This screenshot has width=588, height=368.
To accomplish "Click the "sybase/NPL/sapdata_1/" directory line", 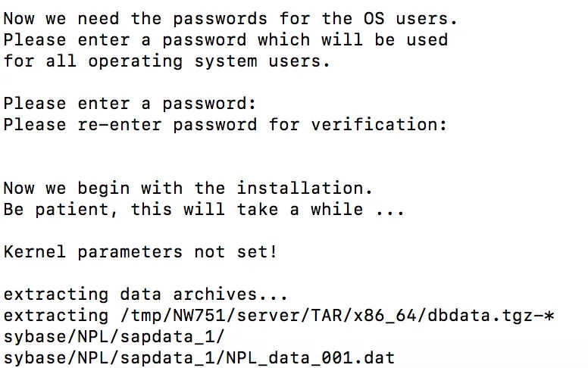I will point(114,335).
